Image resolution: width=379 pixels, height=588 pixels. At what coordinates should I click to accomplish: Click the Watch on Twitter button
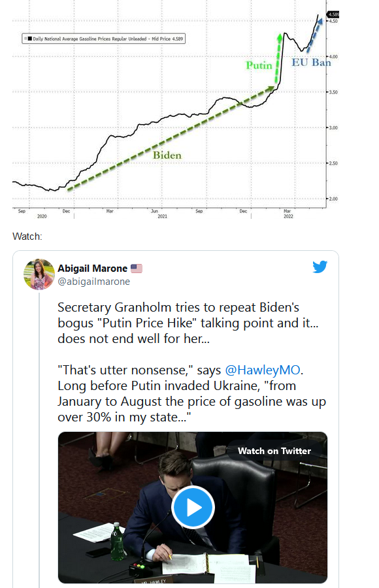tap(274, 451)
